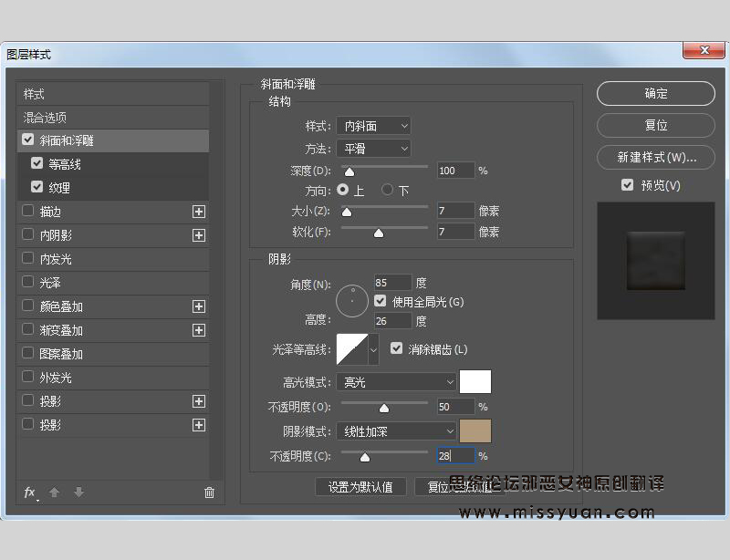Click the fx icon below the styles list

pos(29,493)
